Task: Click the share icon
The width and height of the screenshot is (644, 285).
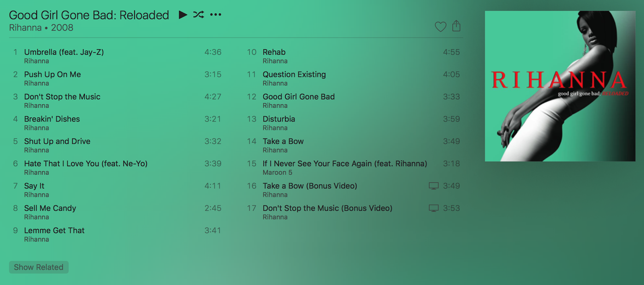Action: (x=456, y=26)
